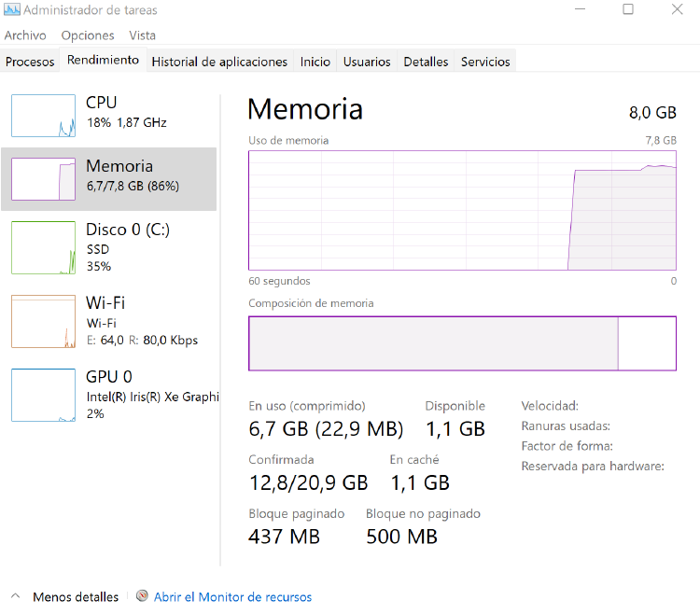Switch to the Historial de aplicaciones tab
This screenshot has width=700, height=614.
point(219,62)
